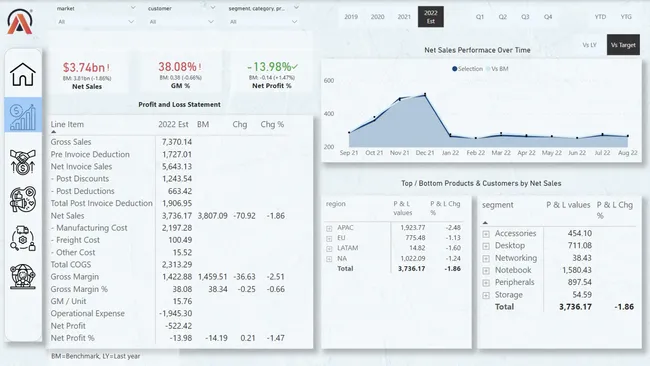Collapse the market slicer header chevron
The height and width of the screenshot is (366, 650).
click(133, 8)
